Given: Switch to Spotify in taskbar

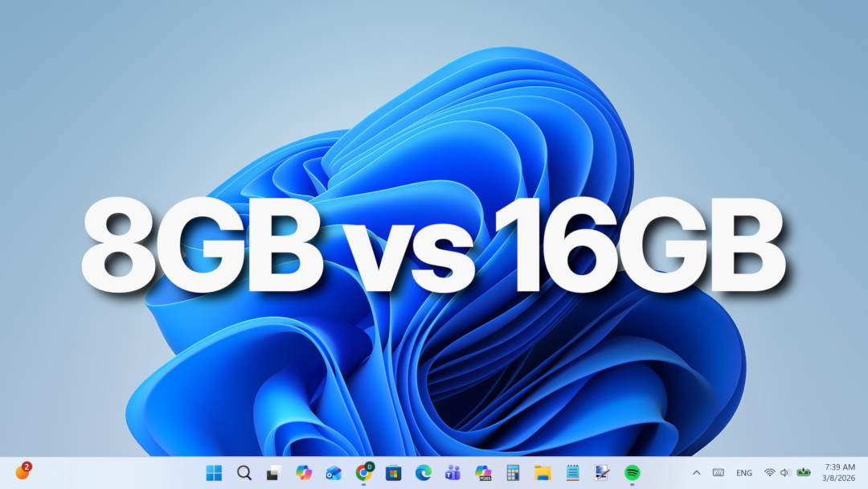Looking at the screenshot, I should (633, 473).
